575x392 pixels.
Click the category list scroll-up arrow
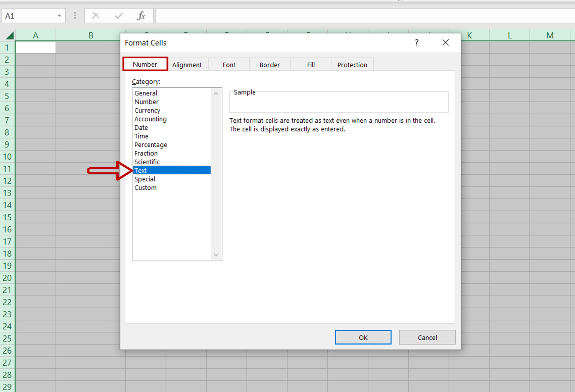pos(216,93)
